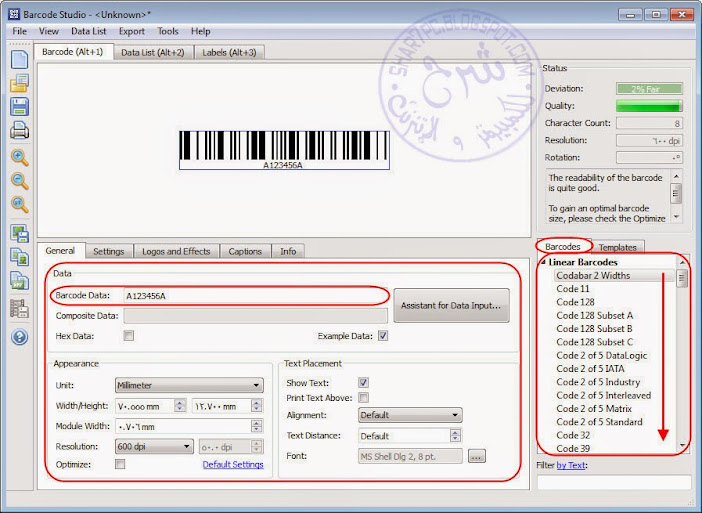
Task: Open the Settings tab
Action: pyautogui.click(x=109, y=252)
